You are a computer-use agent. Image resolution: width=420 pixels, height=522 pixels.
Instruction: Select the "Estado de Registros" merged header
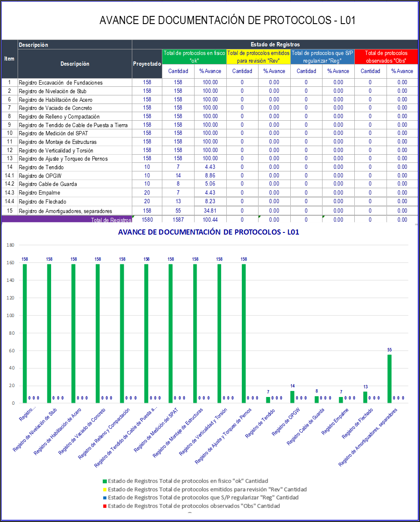pyautogui.click(x=275, y=45)
